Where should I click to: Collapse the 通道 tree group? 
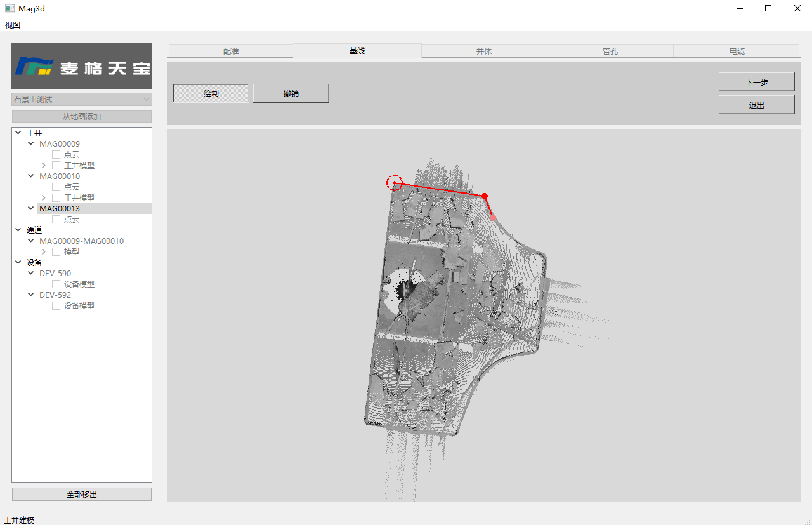(18, 230)
